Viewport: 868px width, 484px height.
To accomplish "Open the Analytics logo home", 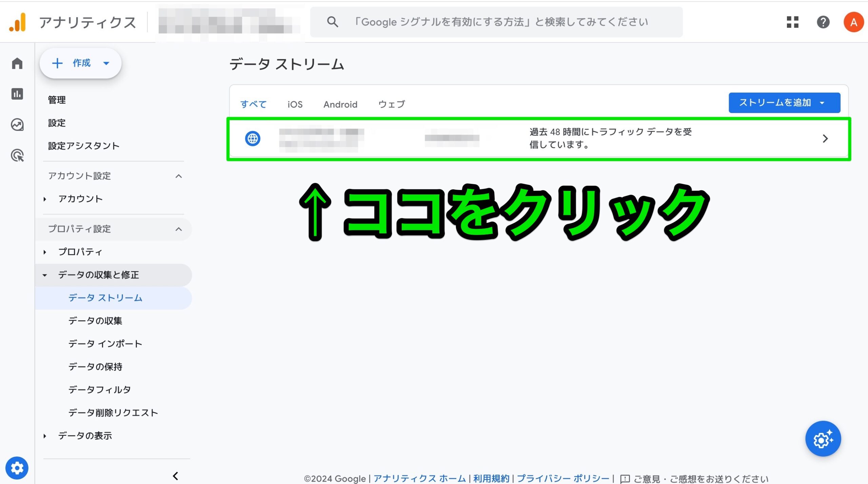I will pos(18,22).
